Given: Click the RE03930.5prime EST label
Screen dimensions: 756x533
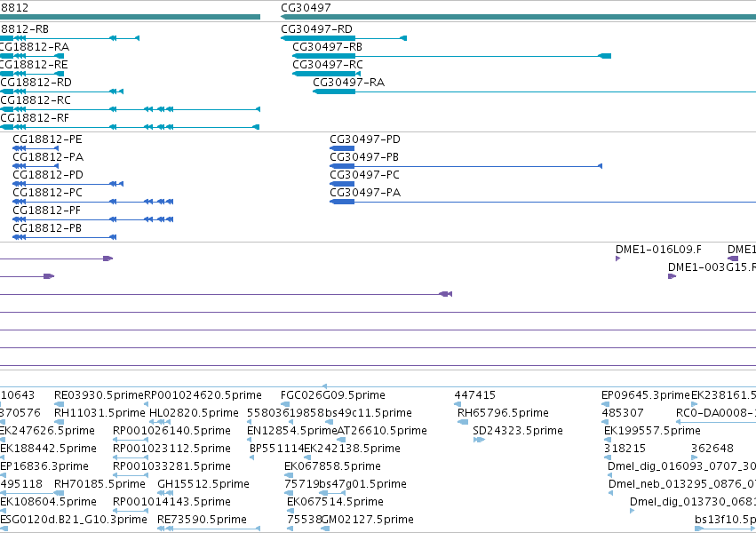Looking at the screenshot, I should (99, 395).
